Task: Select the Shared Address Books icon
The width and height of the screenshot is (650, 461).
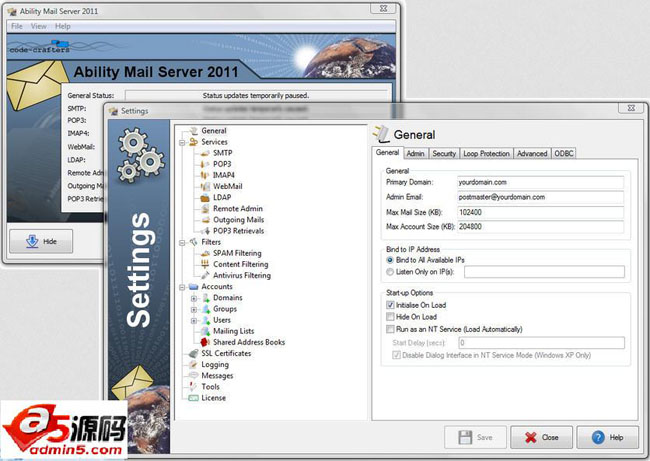Action: click(x=205, y=342)
